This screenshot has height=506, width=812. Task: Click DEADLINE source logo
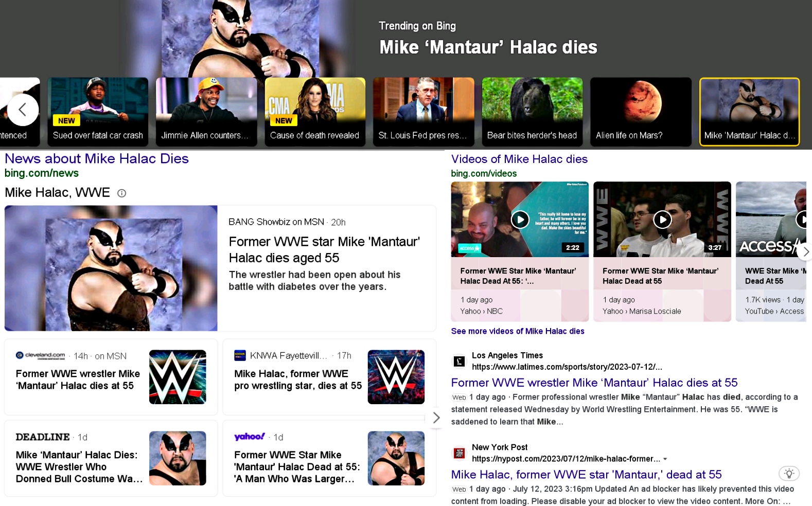click(x=43, y=437)
